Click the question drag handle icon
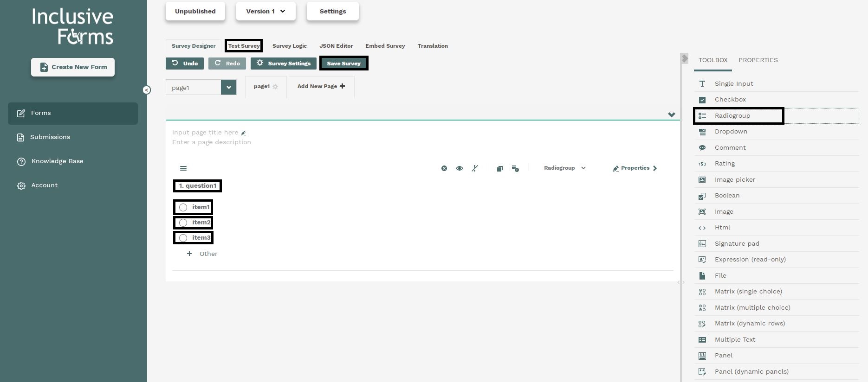The width and height of the screenshot is (868, 382). (183, 168)
